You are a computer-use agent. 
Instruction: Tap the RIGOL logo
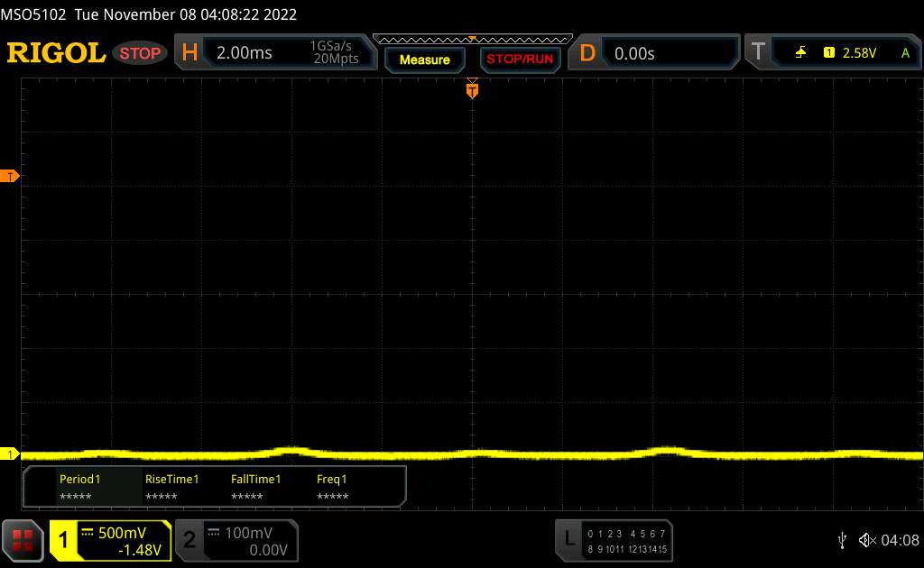click(x=56, y=53)
